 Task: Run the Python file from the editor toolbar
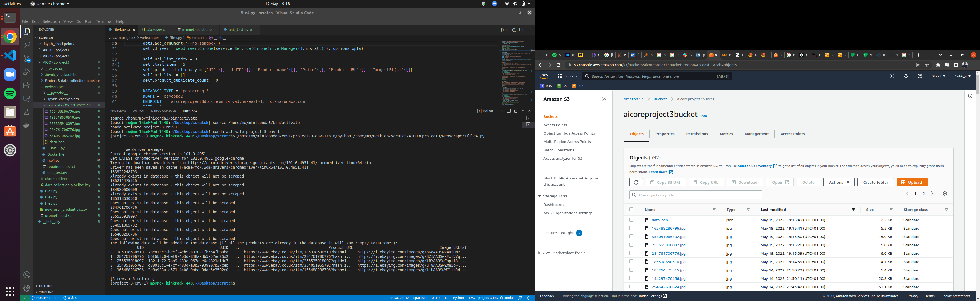[x=503, y=29]
